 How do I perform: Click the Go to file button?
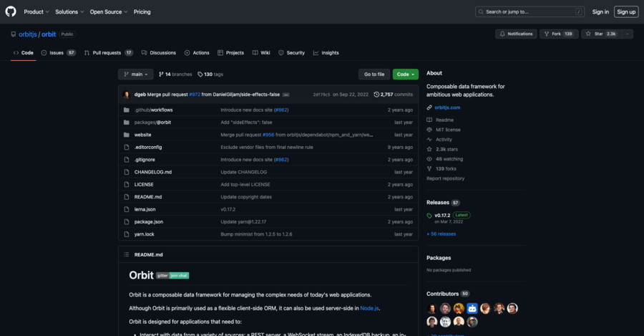pyautogui.click(x=374, y=75)
